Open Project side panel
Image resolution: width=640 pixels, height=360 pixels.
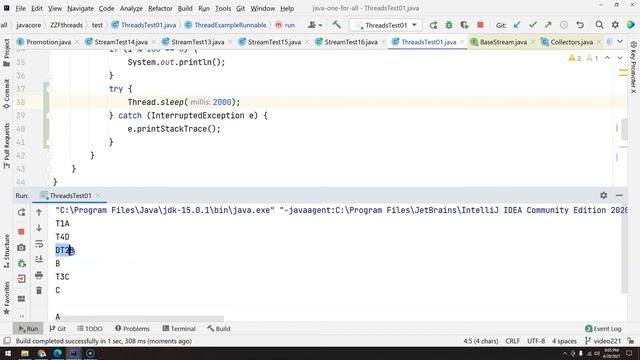pyautogui.click(x=7, y=52)
